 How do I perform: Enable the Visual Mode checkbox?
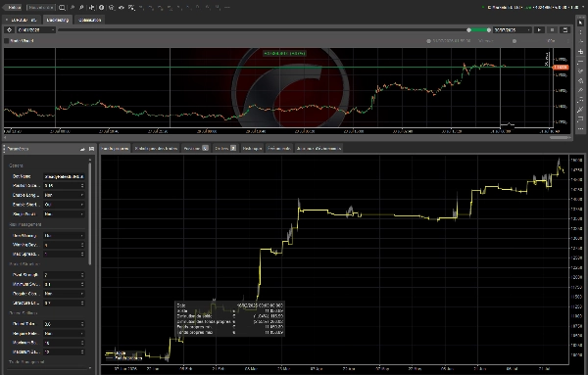click(x=7, y=40)
